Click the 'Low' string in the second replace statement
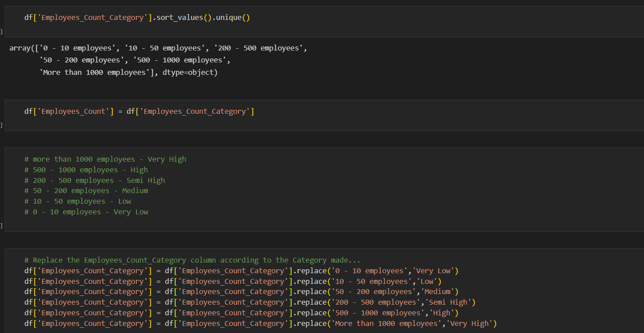Image resolution: width=644 pixels, height=333 pixels. (x=426, y=281)
